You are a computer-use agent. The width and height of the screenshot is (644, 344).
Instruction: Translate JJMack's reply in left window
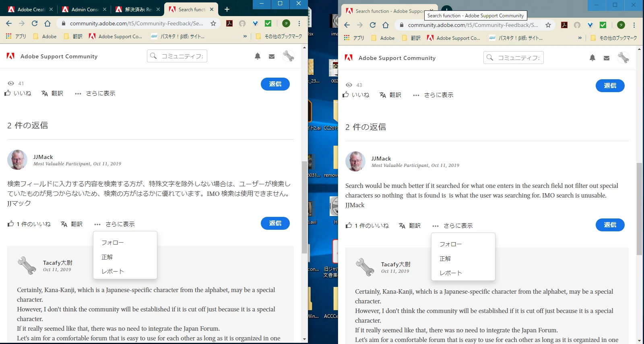(x=72, y=224)
